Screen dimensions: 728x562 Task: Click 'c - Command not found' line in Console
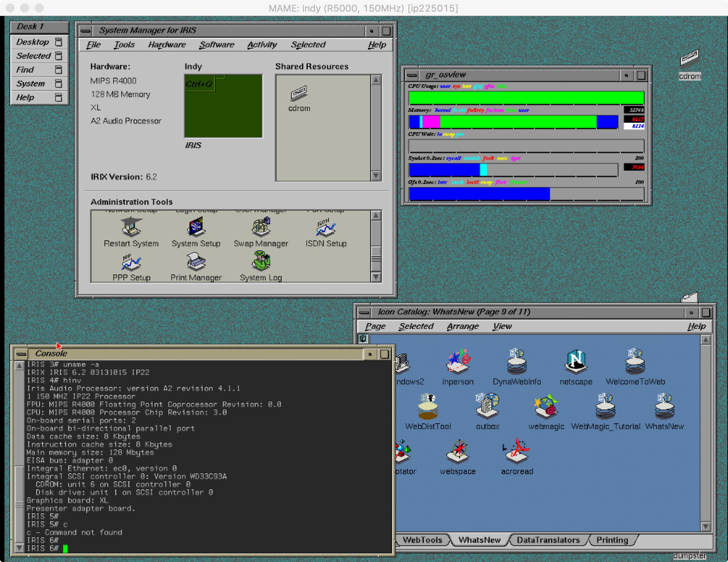tap(74, 532)
